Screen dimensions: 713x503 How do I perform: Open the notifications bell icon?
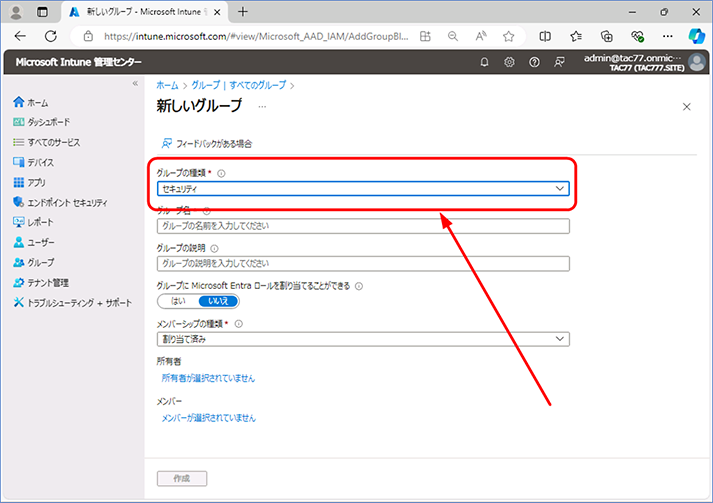click(x=484, y=62)
